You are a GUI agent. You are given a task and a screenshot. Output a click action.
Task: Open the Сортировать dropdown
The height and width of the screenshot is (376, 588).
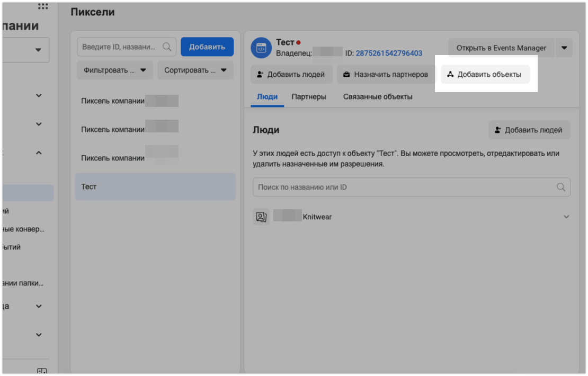(195, 70)
